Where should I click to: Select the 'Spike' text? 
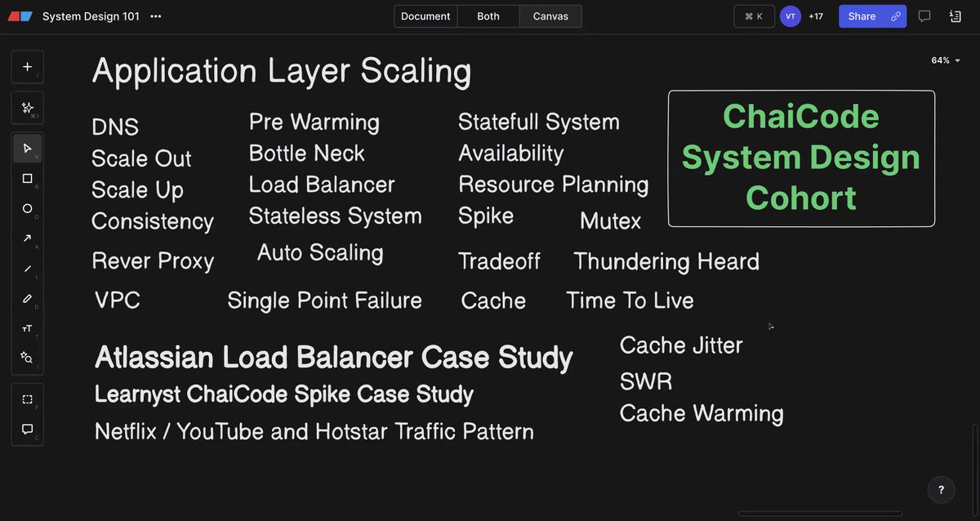pos(486,216)
